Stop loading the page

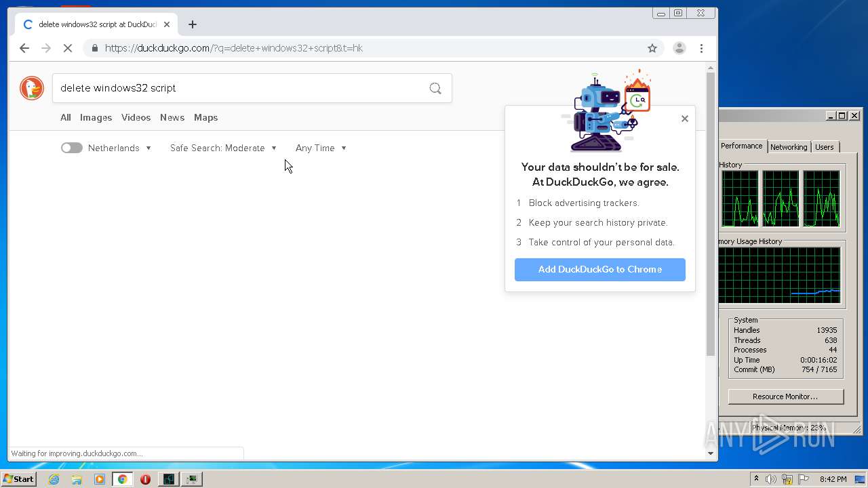[x=68, y=48]
